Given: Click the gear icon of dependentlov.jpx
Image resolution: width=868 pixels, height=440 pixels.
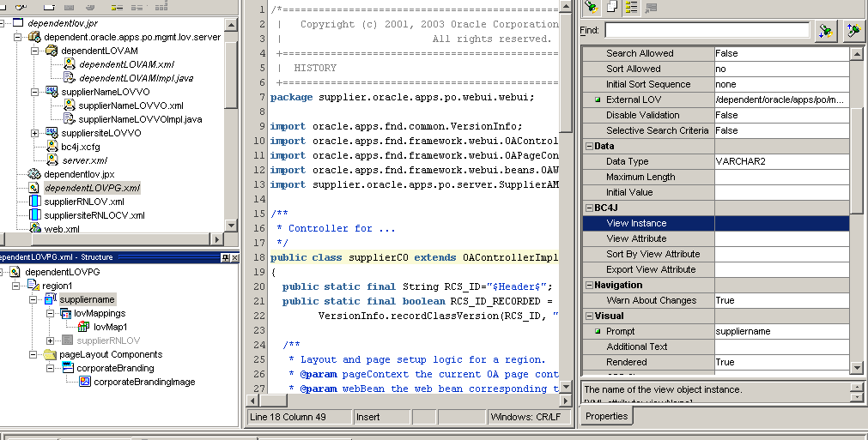Looking at the screenshot, I should click(x=34, y=174).
